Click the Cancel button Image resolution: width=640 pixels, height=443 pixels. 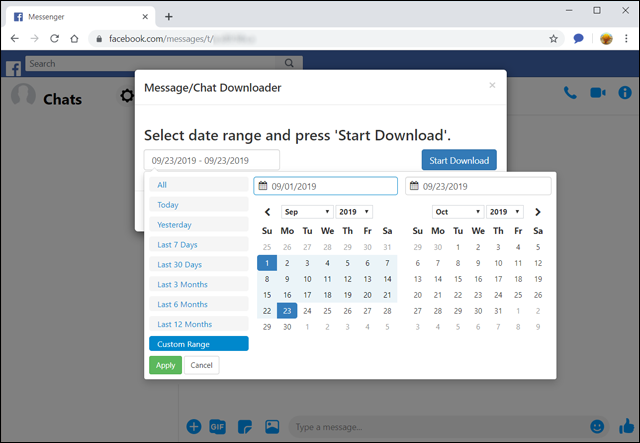(201, 365)
